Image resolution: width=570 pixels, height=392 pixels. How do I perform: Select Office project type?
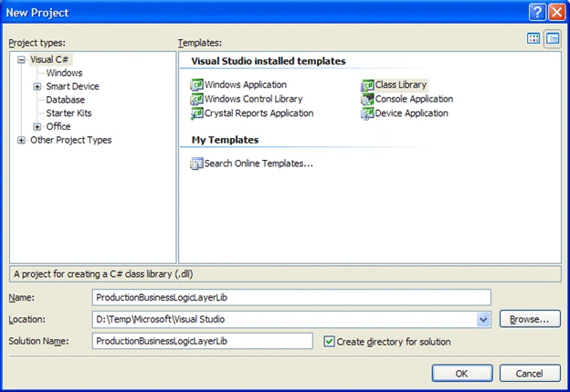tap(58, 126)
